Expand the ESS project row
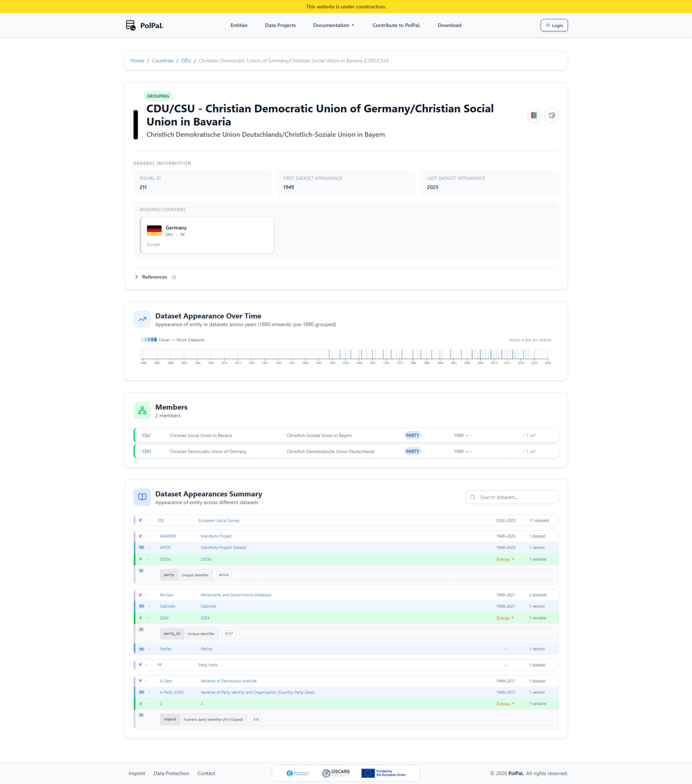 tap(147, 521)
